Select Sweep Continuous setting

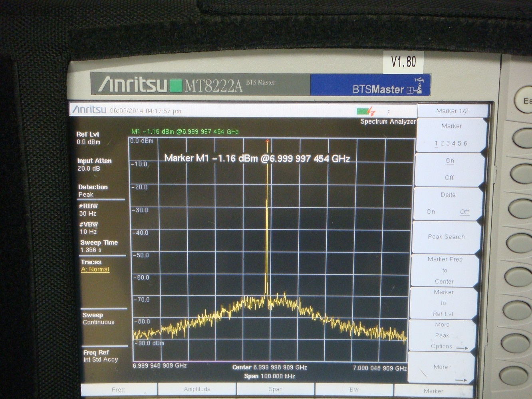(98, 319)
